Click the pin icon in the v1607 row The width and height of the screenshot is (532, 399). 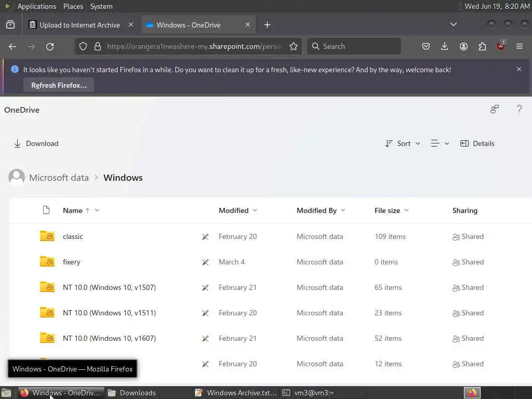click(205, 338)
